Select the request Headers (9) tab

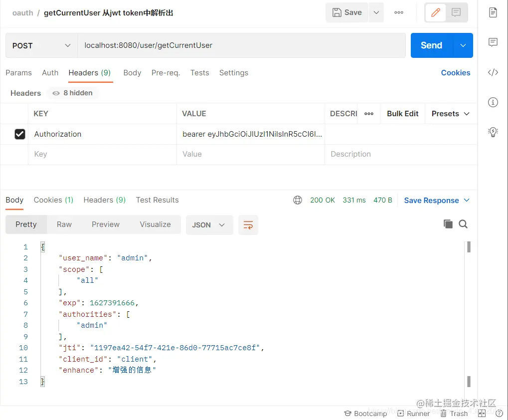(90, 73)
